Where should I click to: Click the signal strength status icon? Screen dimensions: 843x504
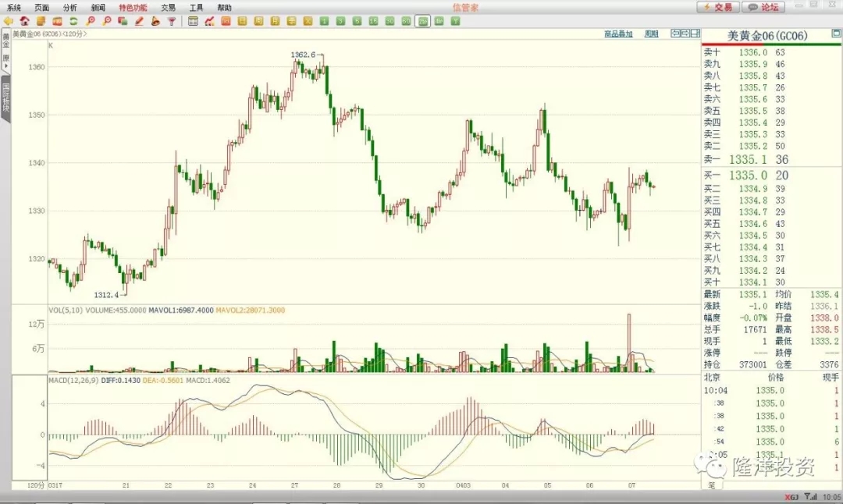pyautogui.click(x=810, y=496)
